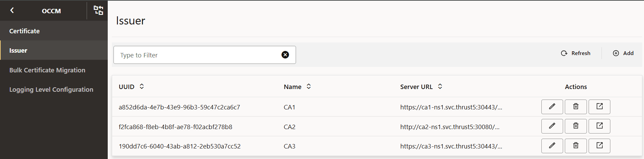644x159 pixels.
Task: Open the navigation tree icon in header
Action: pyautogui.click(x=98, y=11)
